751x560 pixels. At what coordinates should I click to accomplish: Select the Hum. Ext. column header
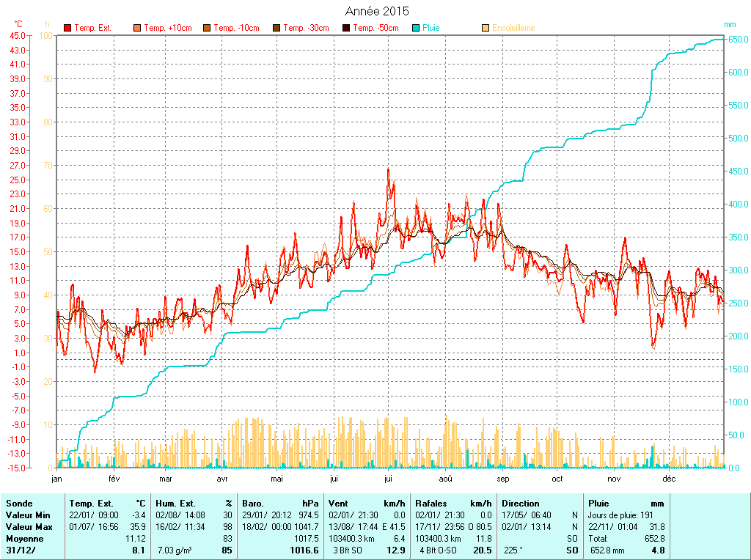tap(176, 504)
